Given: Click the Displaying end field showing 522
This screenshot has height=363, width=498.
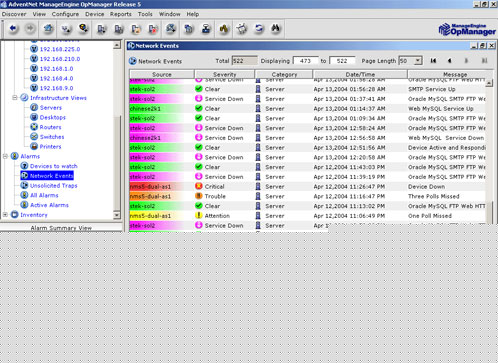Looking at the screenshot, I should click(x=342, y=61).
